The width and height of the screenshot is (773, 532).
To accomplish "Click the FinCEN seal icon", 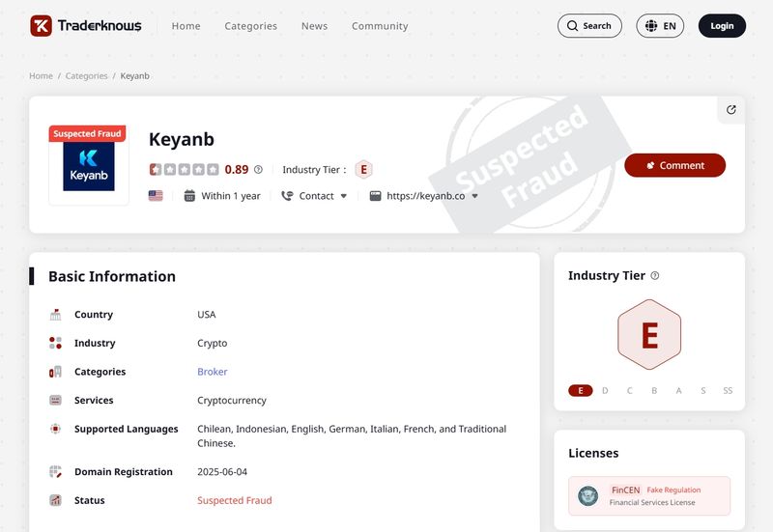I will (588, 495).
